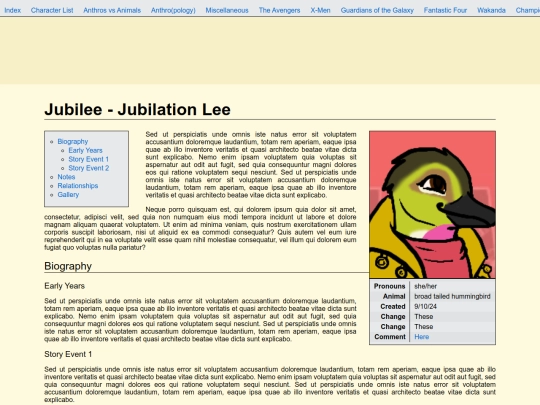Open the Fantastic Four page
This screenshot has width=540, height=405.
[445, 10]
